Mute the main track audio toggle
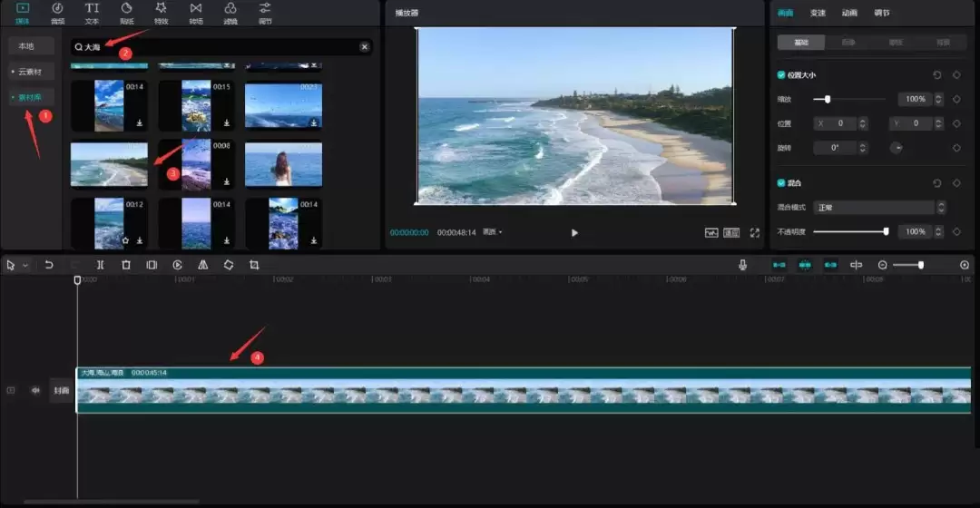Image resolution: width=980 pixels, height=508 pixels. (36, 391)
